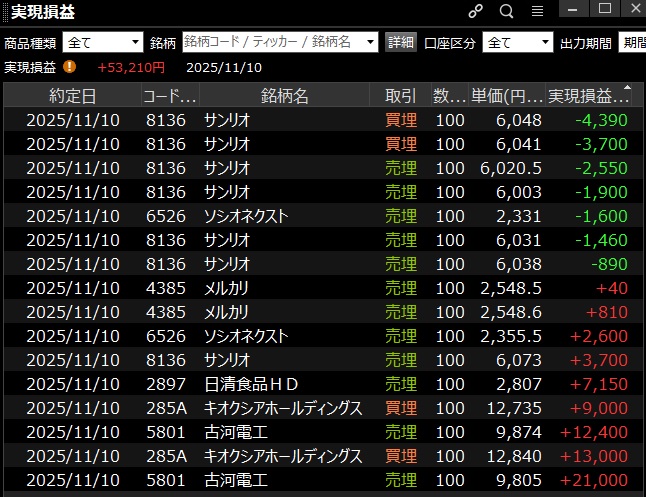This screenshot has width=646, height=497.
Task: Sort by 約定日 column header
Action: [x=73, y=96]
